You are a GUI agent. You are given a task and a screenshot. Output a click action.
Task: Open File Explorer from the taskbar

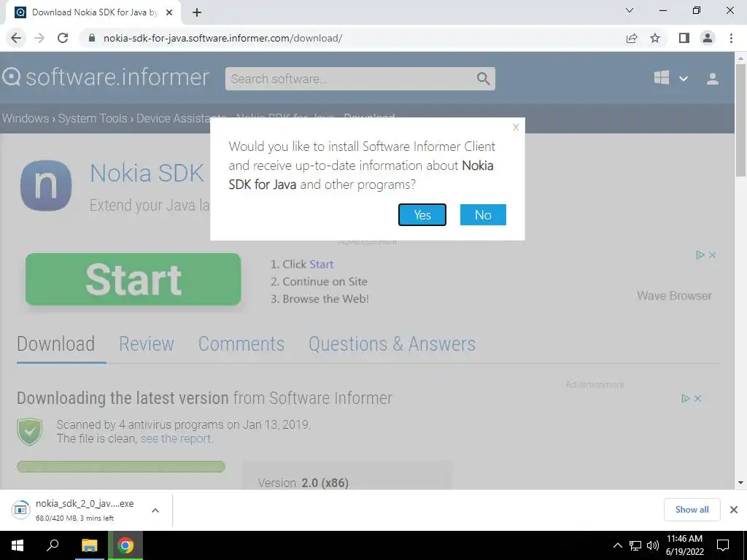pyautogui.click(x=89, y=545)
